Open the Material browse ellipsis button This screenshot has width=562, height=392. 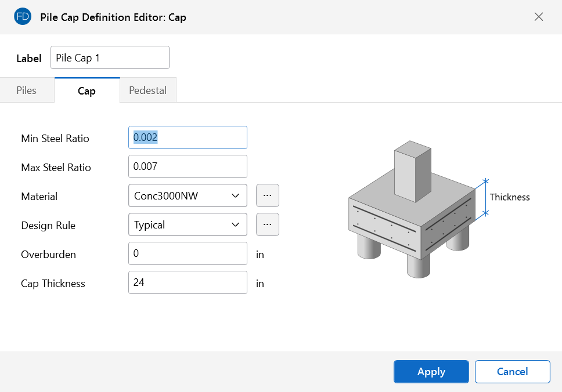pos(267,195)
